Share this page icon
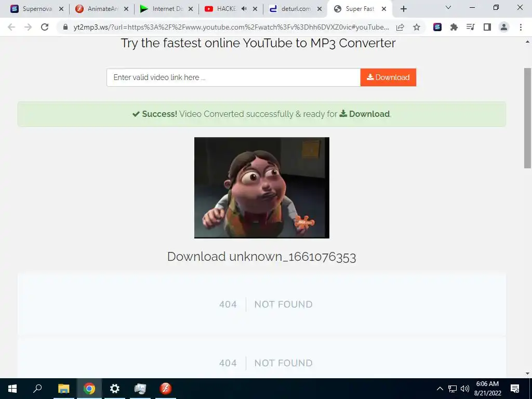This screenshot has width=532, height=399. [x=400, y=27]
